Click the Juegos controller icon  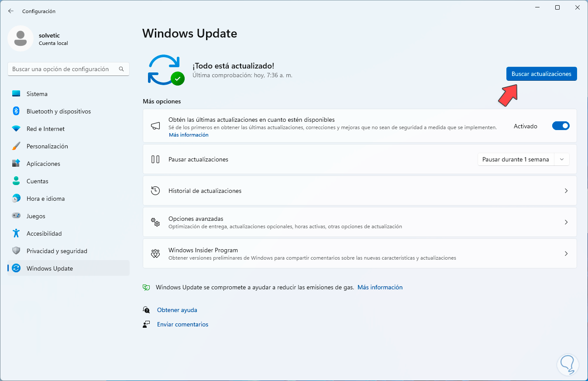(x=16, y=216)
